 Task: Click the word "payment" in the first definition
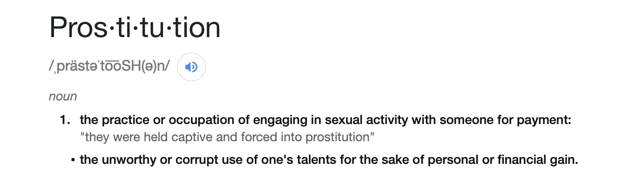point(547,121)
